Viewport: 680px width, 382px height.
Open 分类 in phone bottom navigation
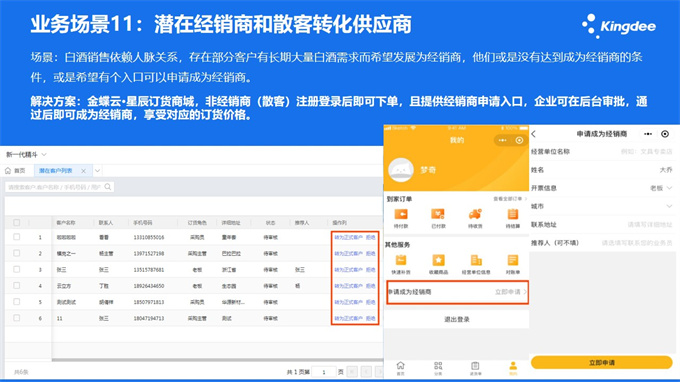(x=438, y=368)
